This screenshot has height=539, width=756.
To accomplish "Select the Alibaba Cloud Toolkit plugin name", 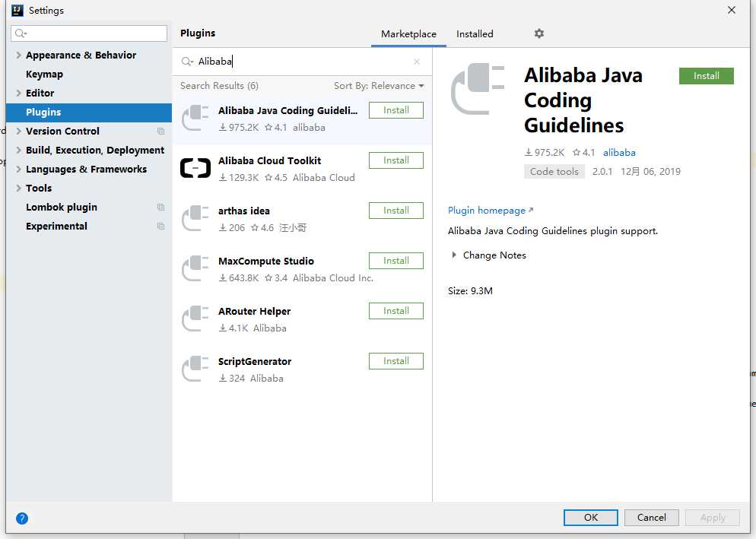I will click(x=269, y=161).
